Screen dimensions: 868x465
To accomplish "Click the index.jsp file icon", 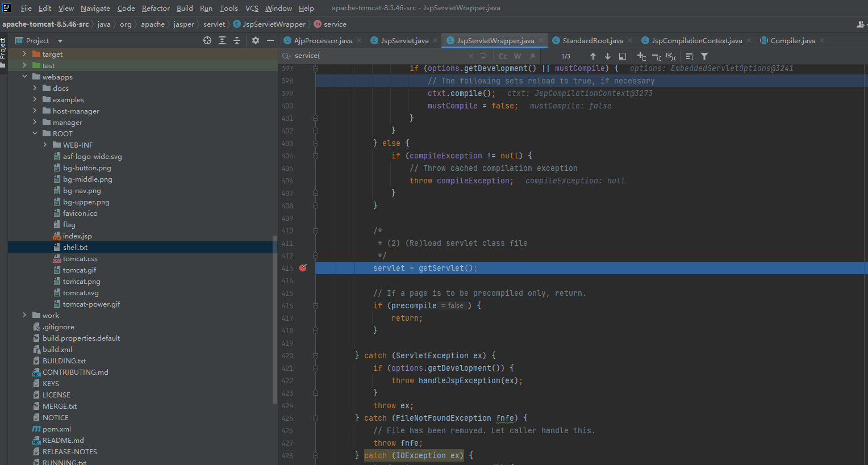I will (57, 236).
